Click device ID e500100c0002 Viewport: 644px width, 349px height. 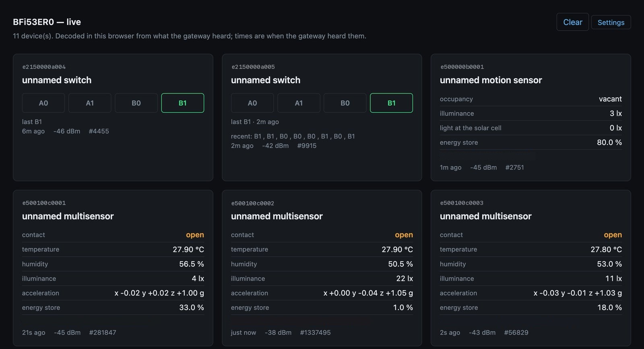[253, 203]
